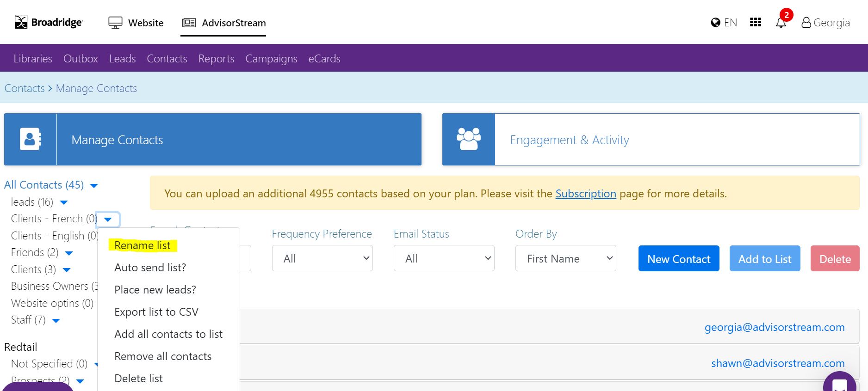This screenshot has width=868, height=391.
Task: Click Manage Contacts breadcrumb link
Action: coord(96,88)
